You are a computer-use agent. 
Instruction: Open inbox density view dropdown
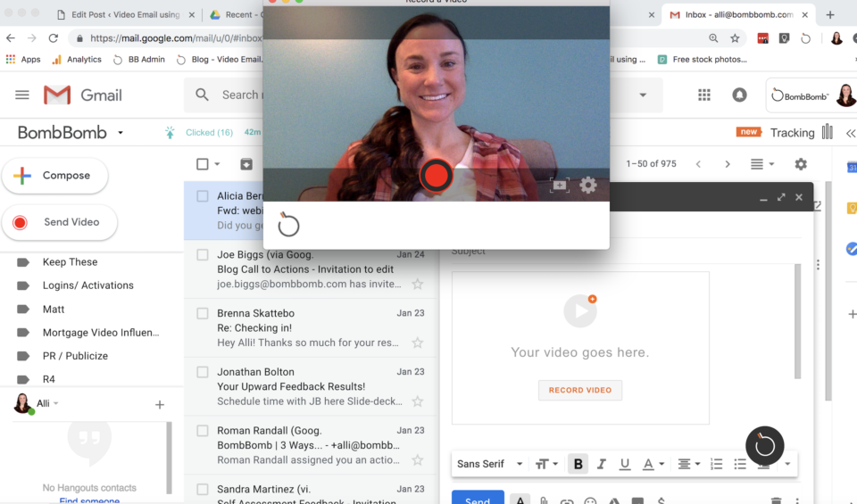(762, 164)
